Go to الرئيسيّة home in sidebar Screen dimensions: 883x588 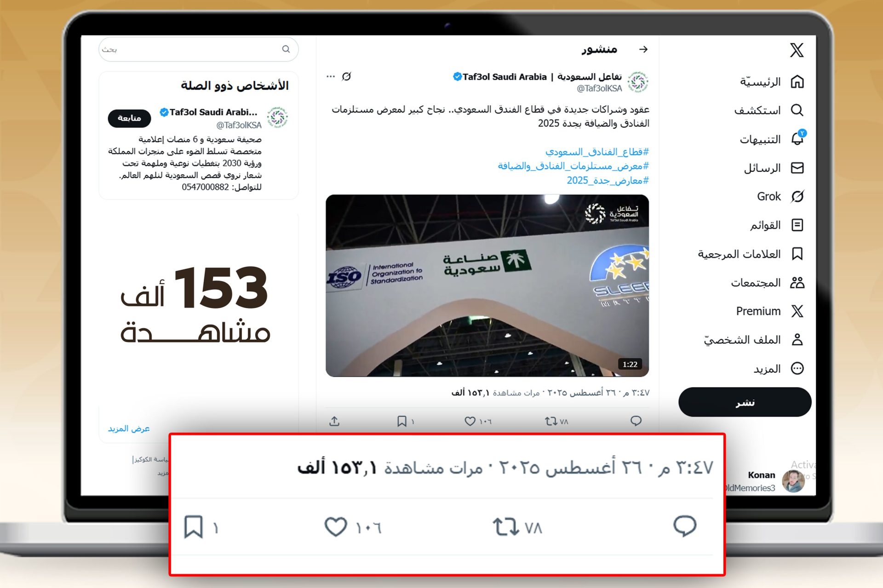(771, 82)
